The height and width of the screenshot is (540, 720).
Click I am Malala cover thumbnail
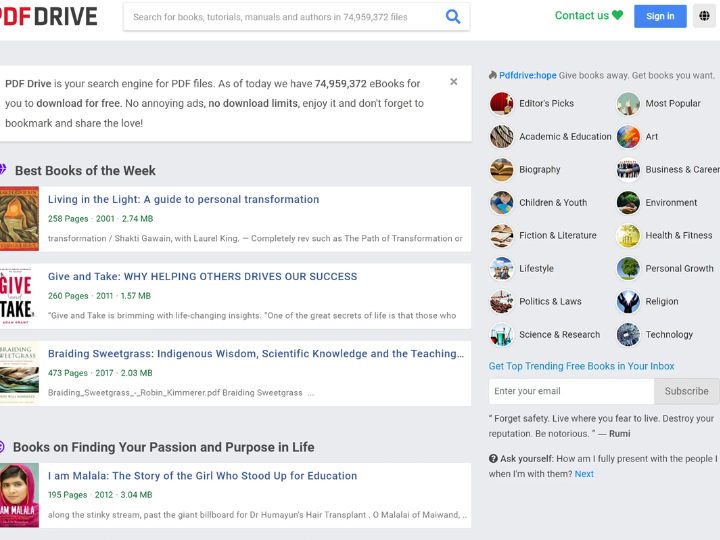point(19,495)
